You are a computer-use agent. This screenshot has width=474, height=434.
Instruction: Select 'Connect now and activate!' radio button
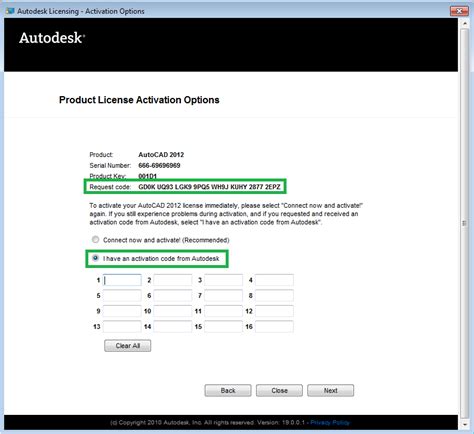(x=96, y=240)
